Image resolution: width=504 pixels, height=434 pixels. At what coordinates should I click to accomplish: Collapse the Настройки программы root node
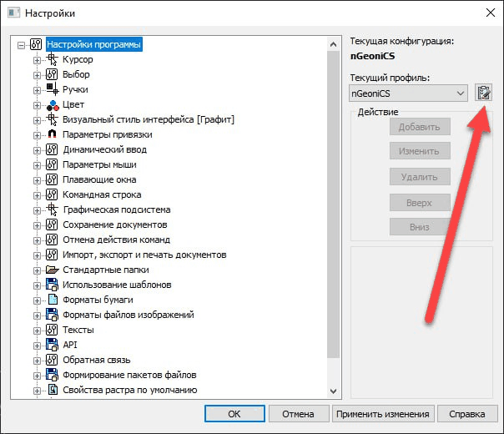click(x=22, y=45)
